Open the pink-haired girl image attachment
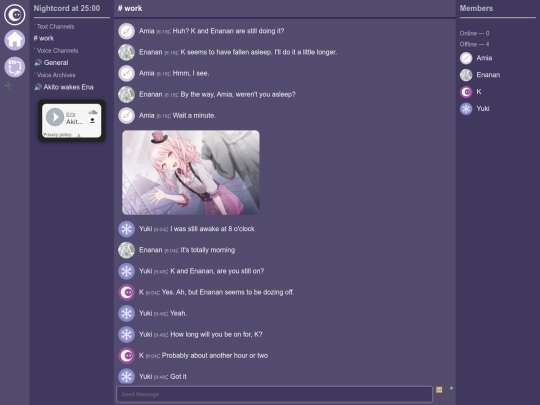 click(191, 173)
